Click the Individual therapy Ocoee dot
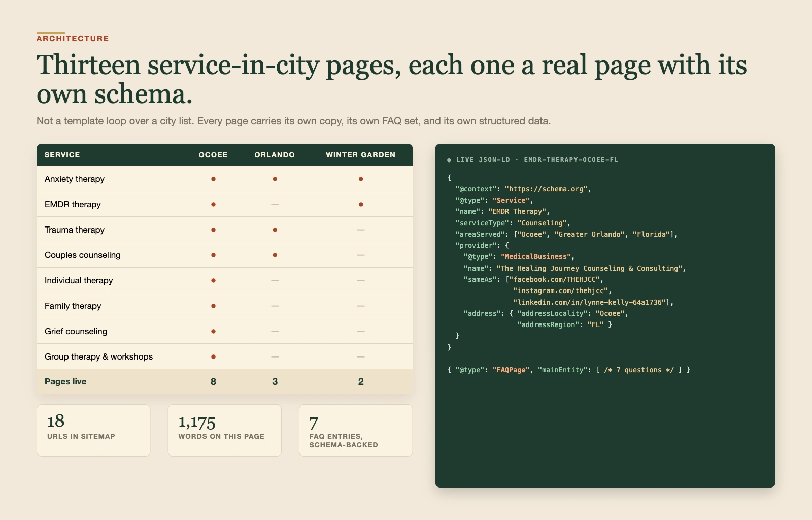The image size is (812, 520). (213, 280)
